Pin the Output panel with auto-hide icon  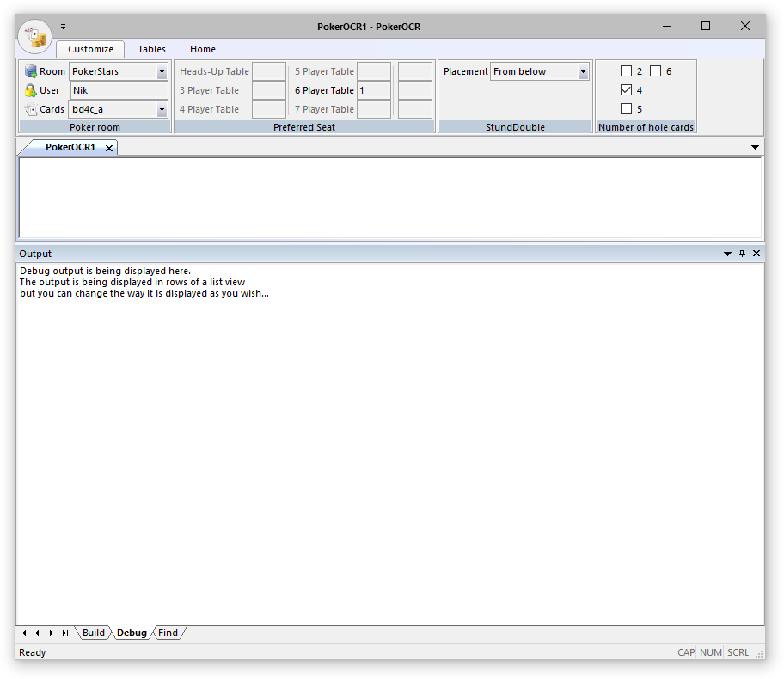tap(742, 254)
